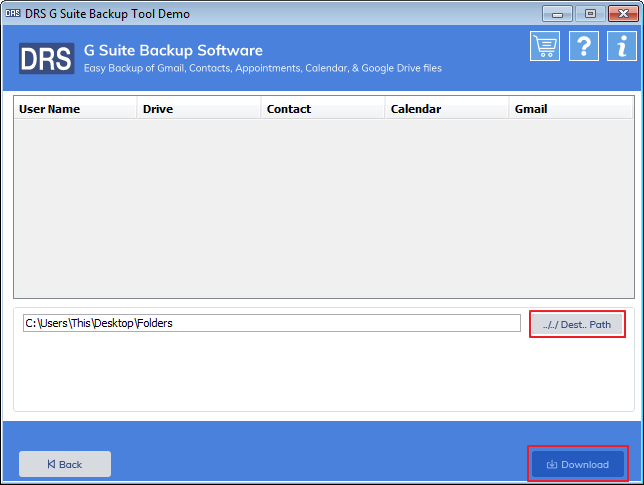The width and height of the screenshot is (644, 485).
Task: Go back using the Back button
Action: click(x=65, y=464)
